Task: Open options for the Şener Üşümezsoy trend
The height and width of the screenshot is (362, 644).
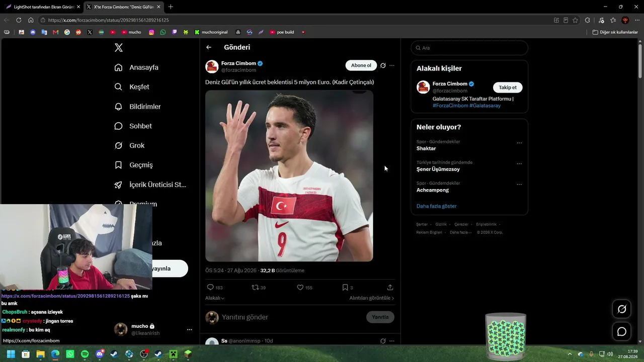Action: tap(519, 164)
